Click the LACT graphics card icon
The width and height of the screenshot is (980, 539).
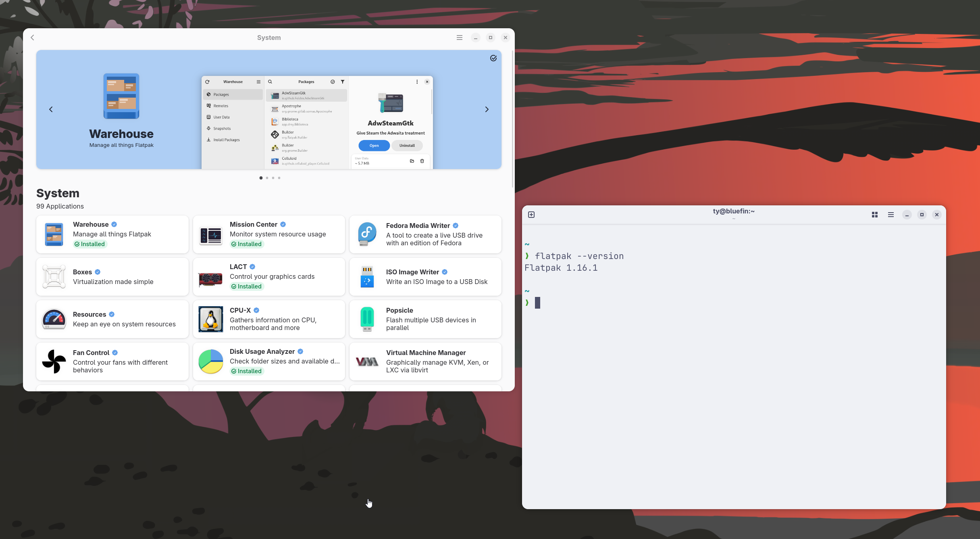[210, 278]
